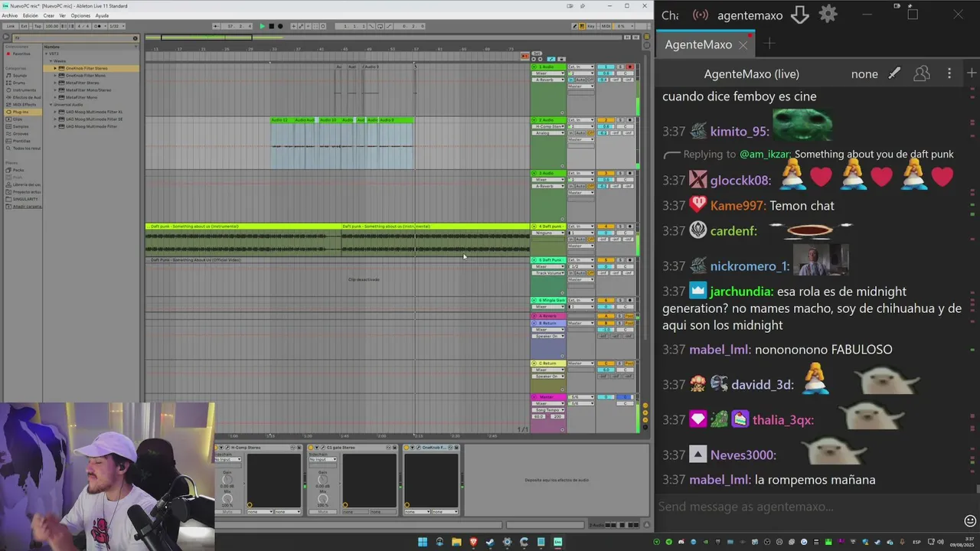This screenshot has height=551, width=980.
Task: Open Archivo menu
Action: [9, 15]
